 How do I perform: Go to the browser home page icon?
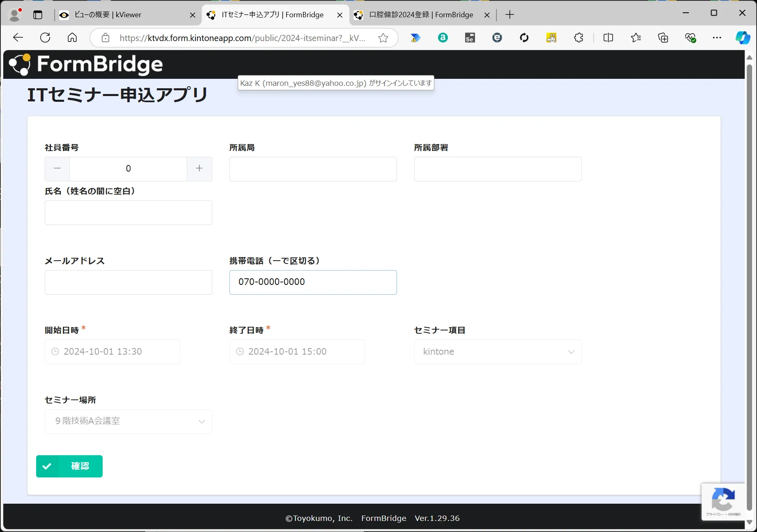pos(72,38)
